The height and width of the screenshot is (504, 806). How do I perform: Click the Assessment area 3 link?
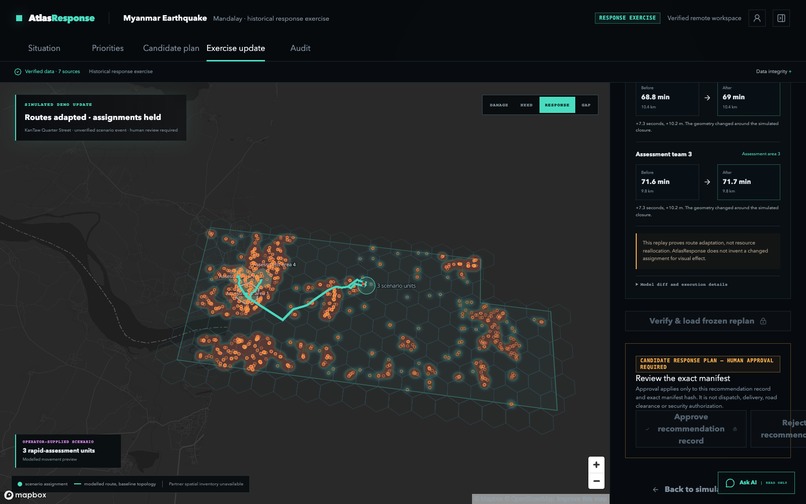point(761,154)
